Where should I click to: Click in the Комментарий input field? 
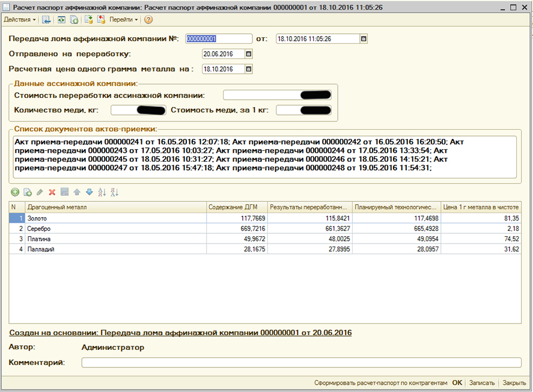tap(301, 363)
